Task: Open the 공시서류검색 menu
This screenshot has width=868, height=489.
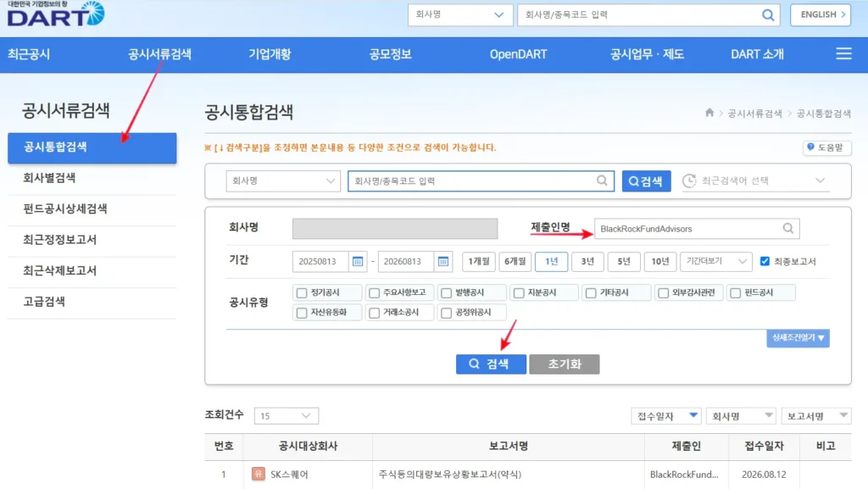Action: pyautogui.click(x=159, y=54)
